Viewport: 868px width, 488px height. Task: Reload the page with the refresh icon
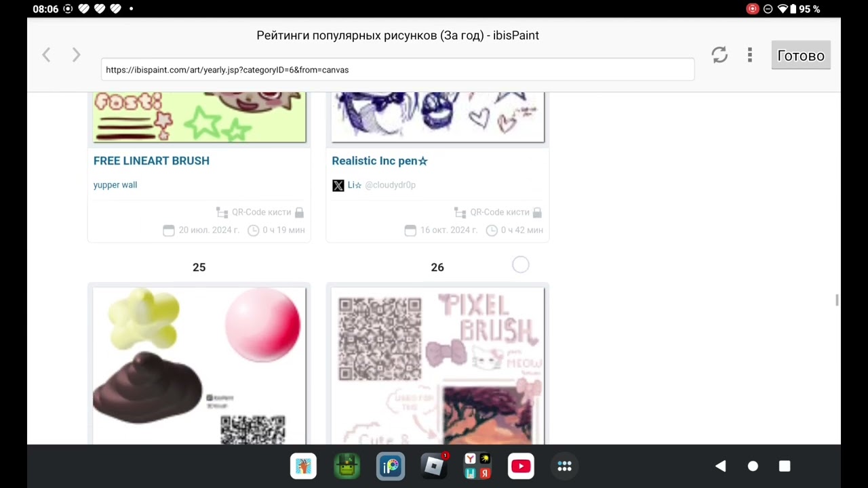point(719,55)
